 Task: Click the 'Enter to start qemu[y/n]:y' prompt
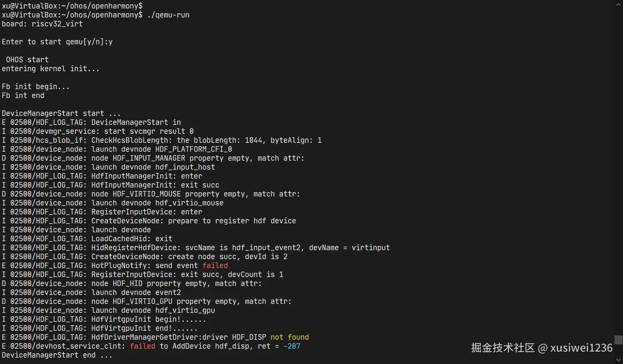(57, 42)
